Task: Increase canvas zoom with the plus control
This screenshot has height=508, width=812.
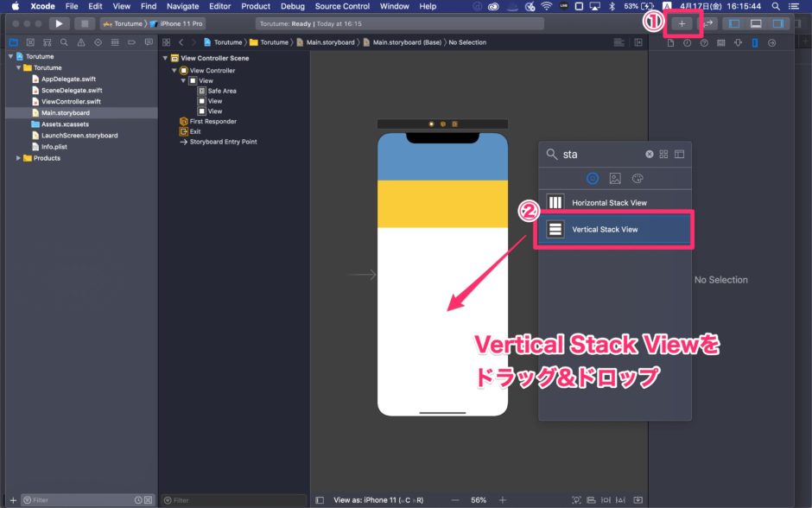Action: [x=503, y=499]
